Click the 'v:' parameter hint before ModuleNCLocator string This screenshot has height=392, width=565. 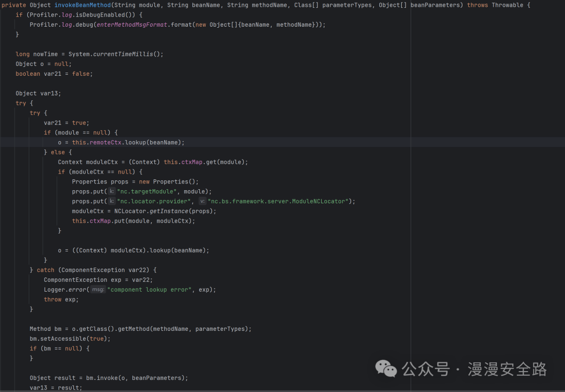tap(202, 201)
